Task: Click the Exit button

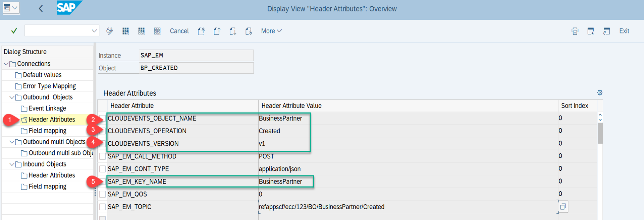Action: tap(624, 31)
